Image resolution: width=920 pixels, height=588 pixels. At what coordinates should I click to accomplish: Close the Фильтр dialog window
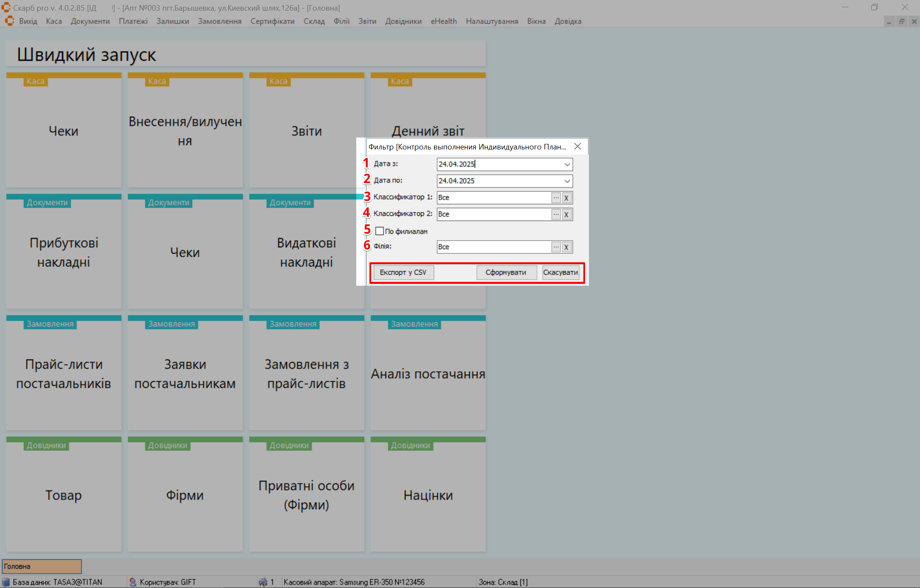coord(577,146)
